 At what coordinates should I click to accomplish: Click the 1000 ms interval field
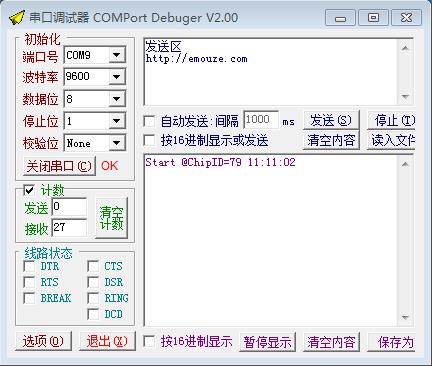point(261,119)
